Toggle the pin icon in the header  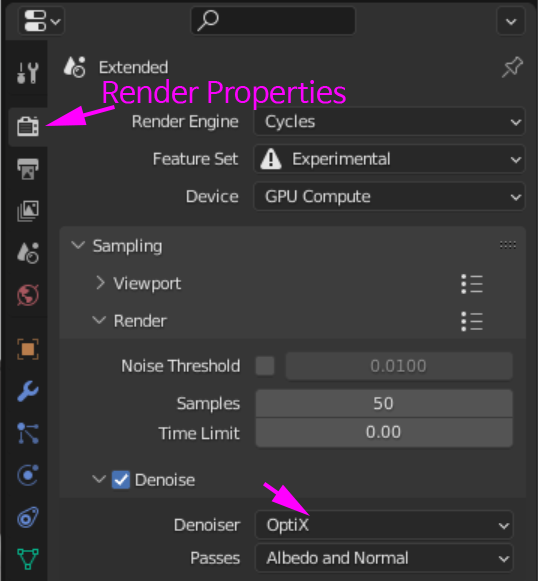pos(512,67)
